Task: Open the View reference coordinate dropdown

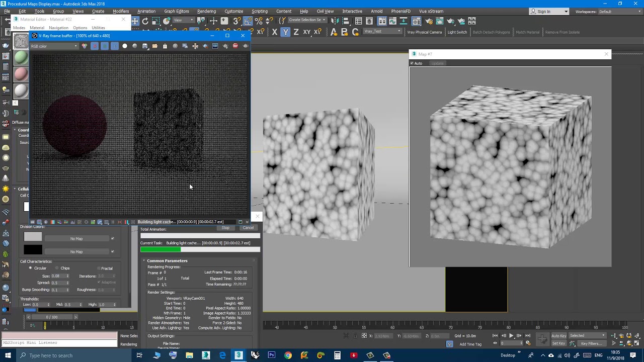Action: pos(185,20)
